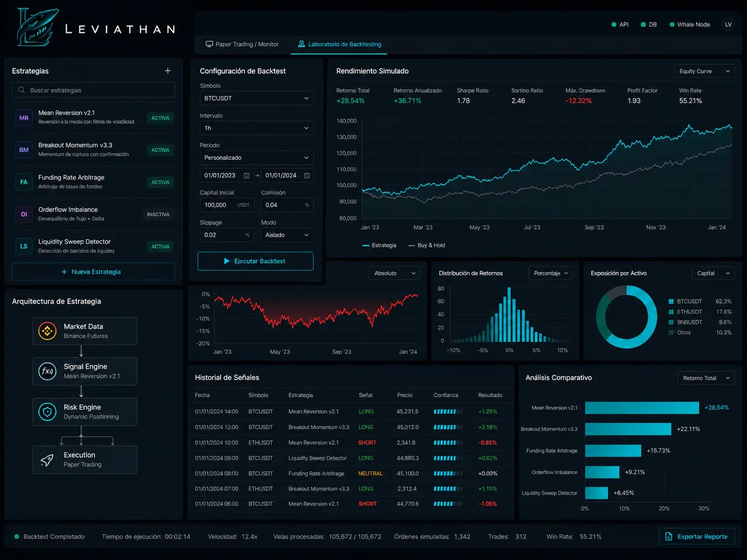Open the Absoluto drawdown dropdown
Image resolution: width=747 pixels, height=560 pixels.
[395, 273]
